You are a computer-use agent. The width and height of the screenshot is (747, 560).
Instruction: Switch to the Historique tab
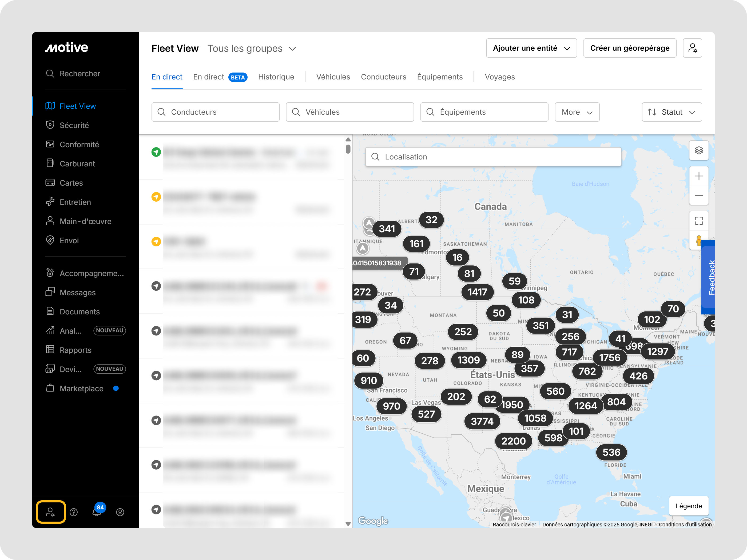276,77
